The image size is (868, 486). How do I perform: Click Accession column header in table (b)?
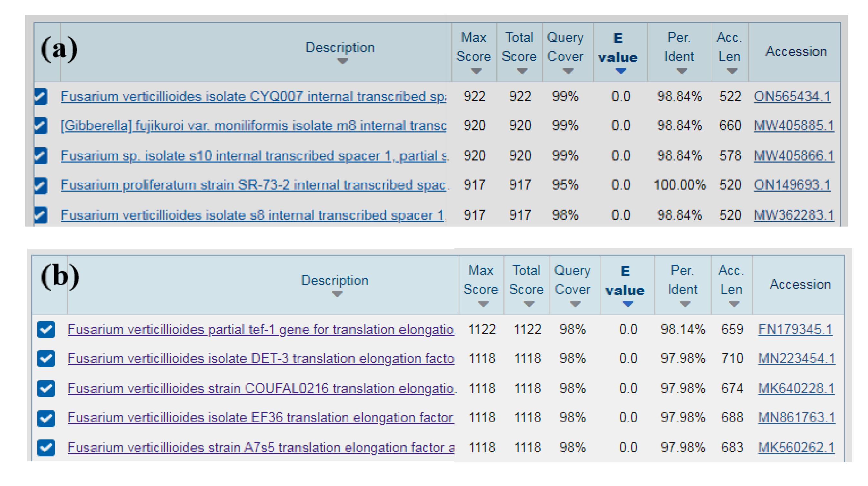pos(800,284)
